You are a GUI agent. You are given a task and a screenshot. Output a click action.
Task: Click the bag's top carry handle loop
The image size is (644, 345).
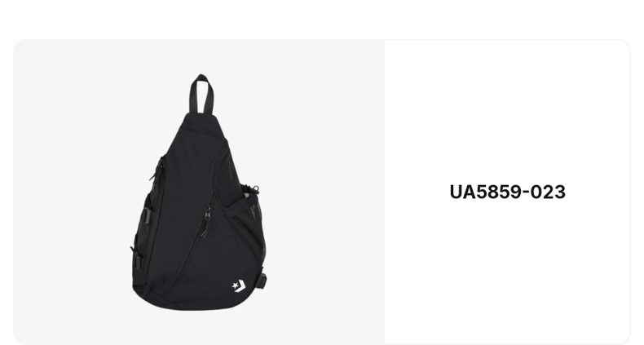201,94
